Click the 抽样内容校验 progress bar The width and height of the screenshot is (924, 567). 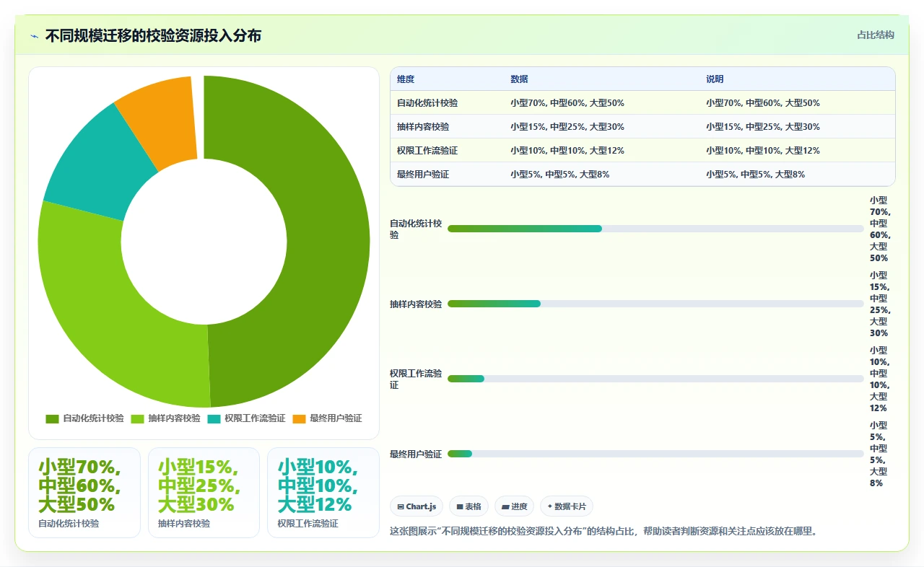click(x=655, y=304)
